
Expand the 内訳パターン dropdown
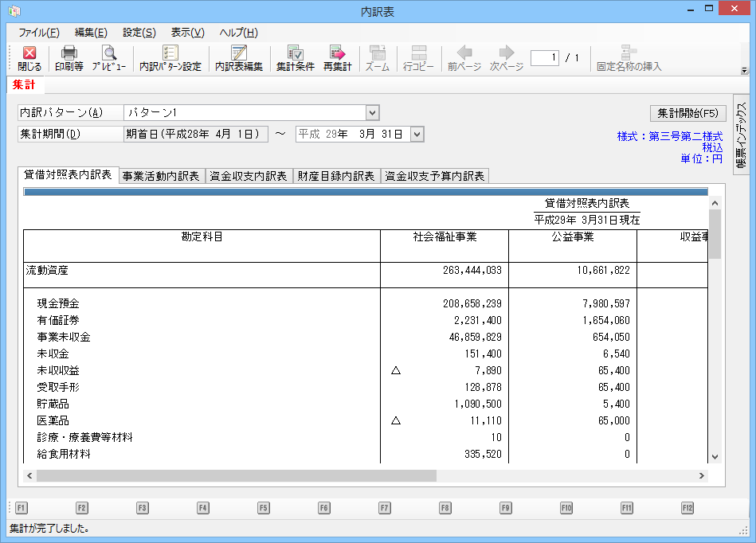372,113
